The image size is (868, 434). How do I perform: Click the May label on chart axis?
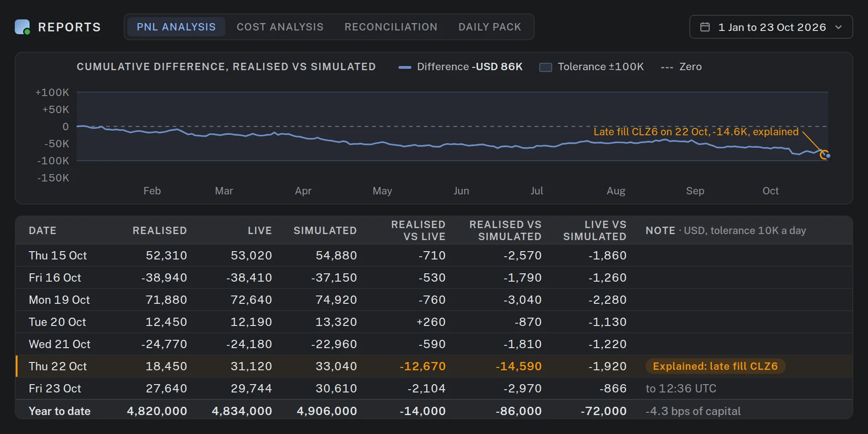click(x=382, y=191)
